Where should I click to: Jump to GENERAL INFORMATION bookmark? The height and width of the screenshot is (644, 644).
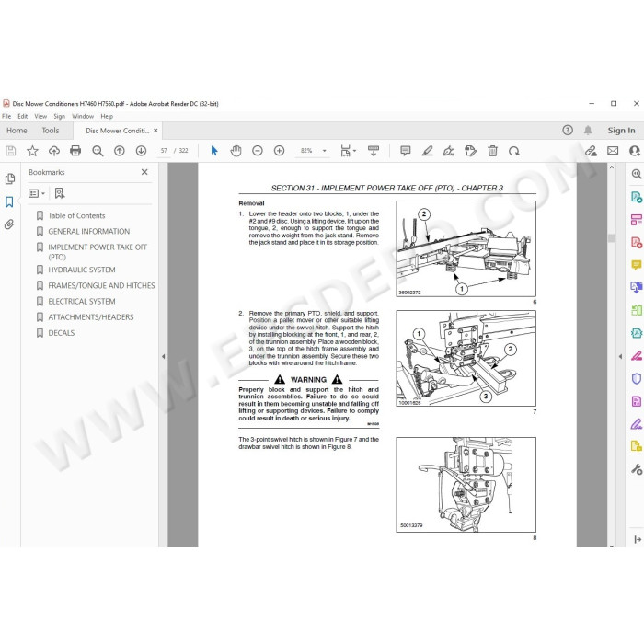[x=88, y=231]
